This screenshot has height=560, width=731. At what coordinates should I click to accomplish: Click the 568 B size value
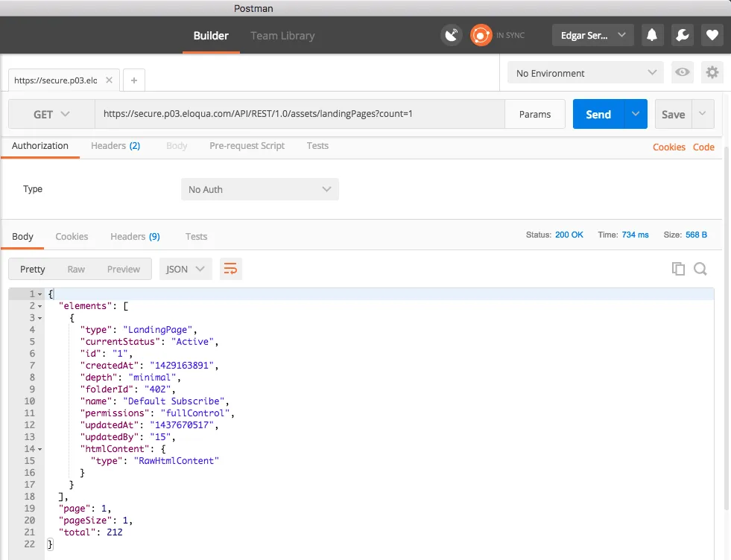coord(696,235)
